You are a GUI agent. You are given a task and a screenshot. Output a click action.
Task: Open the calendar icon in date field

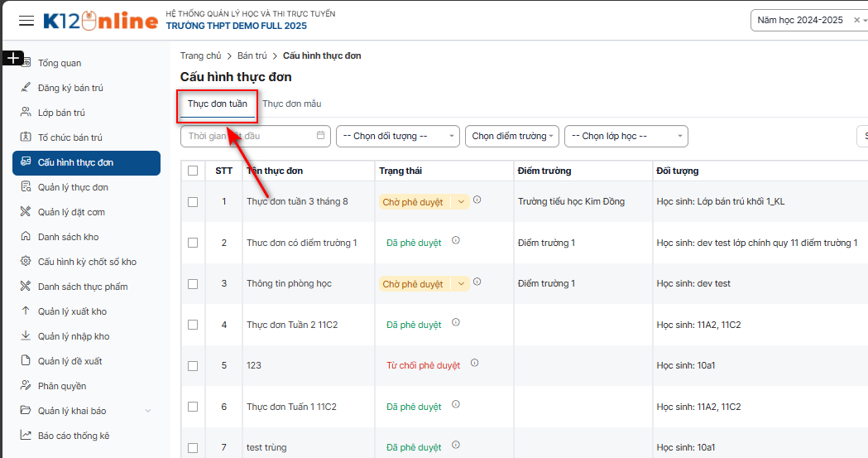[x=321, y=136]
